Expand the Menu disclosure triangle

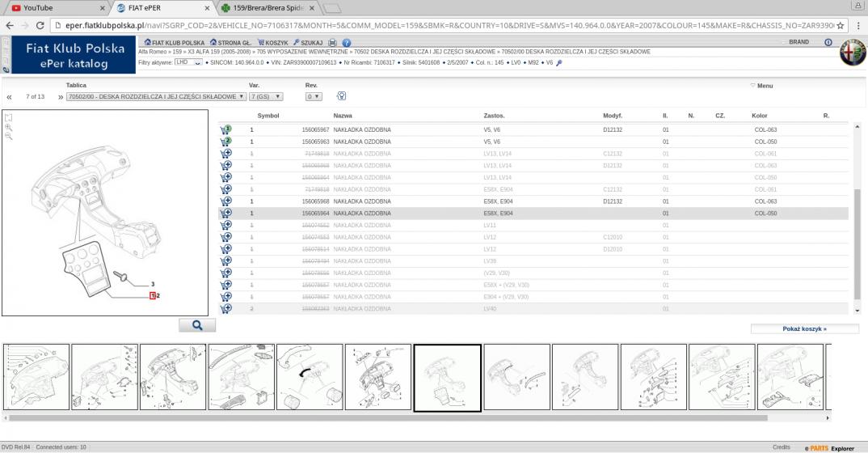click(x=752, y=85)
